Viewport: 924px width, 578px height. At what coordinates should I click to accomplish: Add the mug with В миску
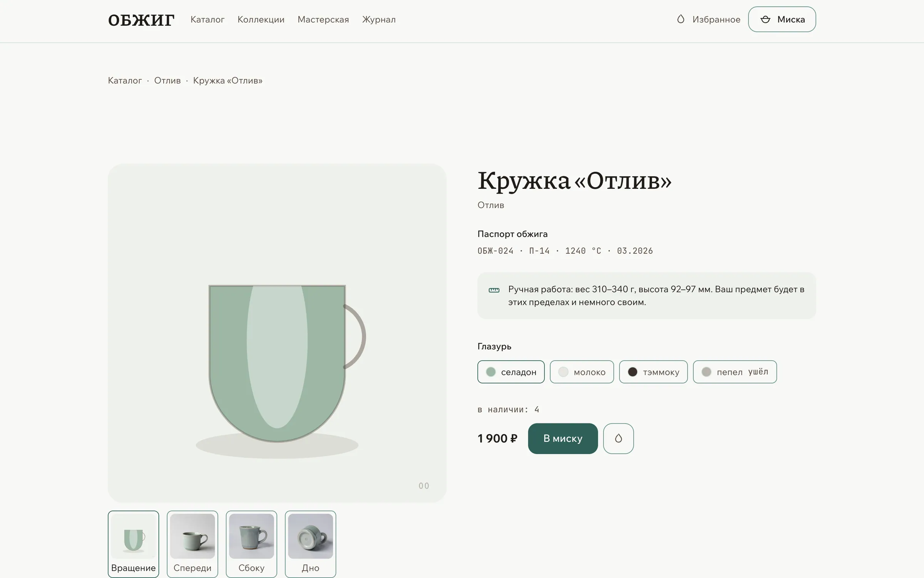click(x=563, y=439)
